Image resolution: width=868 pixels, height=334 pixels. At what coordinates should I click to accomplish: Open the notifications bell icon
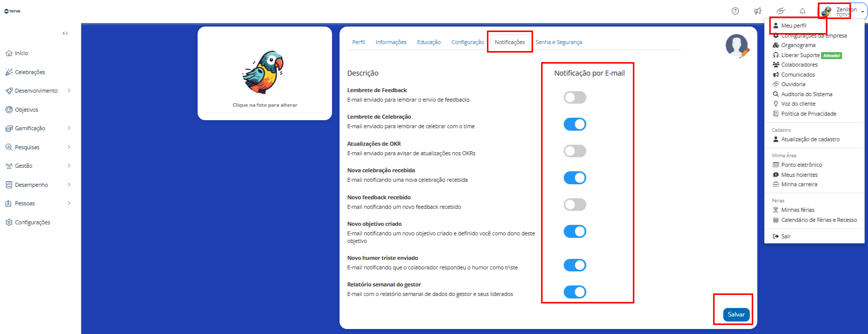click(802, 11)
